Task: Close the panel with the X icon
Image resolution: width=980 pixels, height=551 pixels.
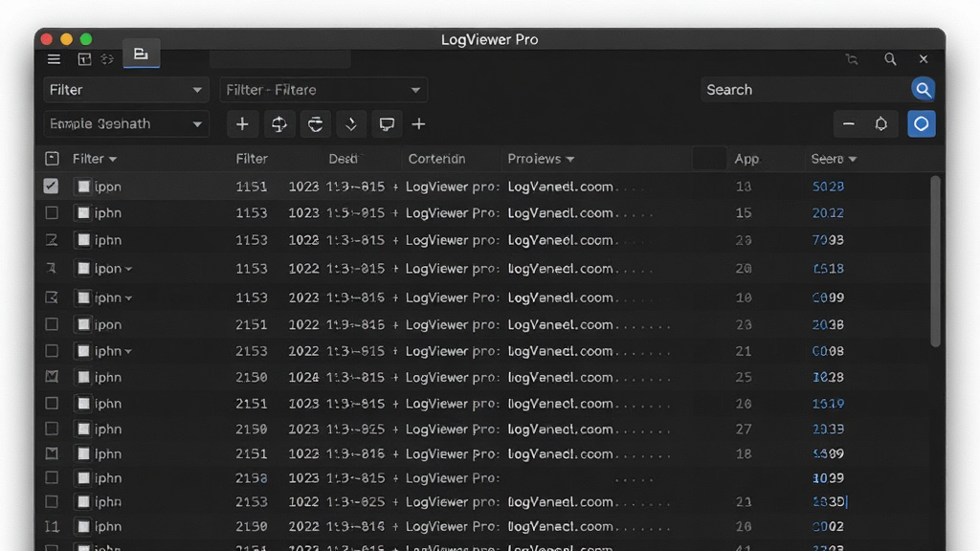Action: 924,58
